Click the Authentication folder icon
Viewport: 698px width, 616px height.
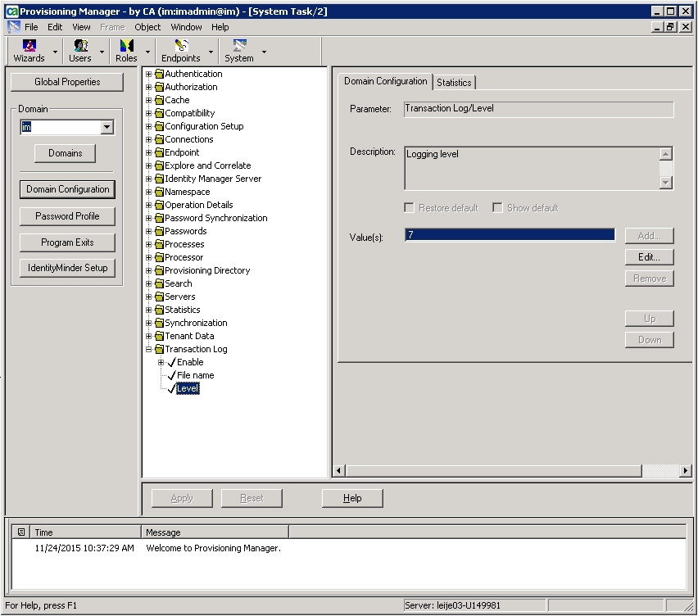click(x=159, y=75)
